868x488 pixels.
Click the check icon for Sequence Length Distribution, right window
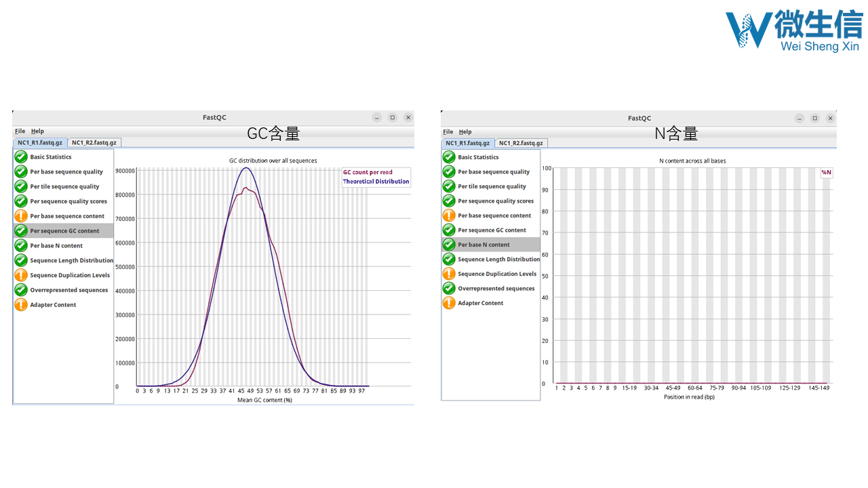click(x=449, y=260)
